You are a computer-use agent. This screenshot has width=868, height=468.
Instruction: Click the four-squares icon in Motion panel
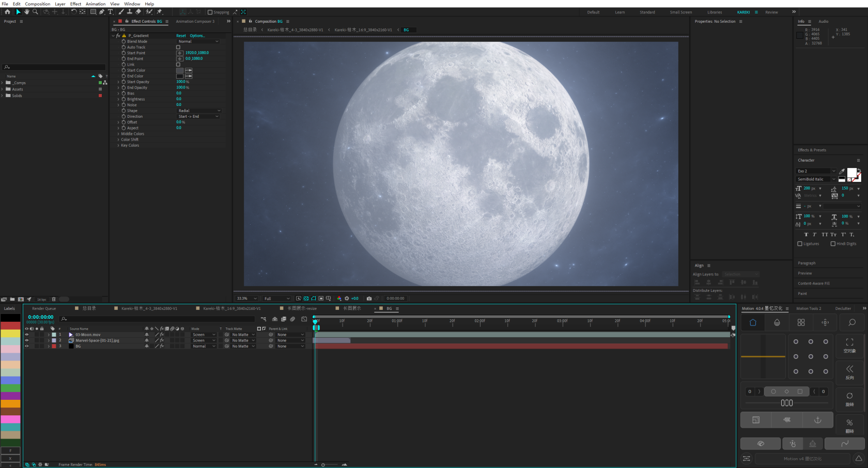[x=801, y=322]
